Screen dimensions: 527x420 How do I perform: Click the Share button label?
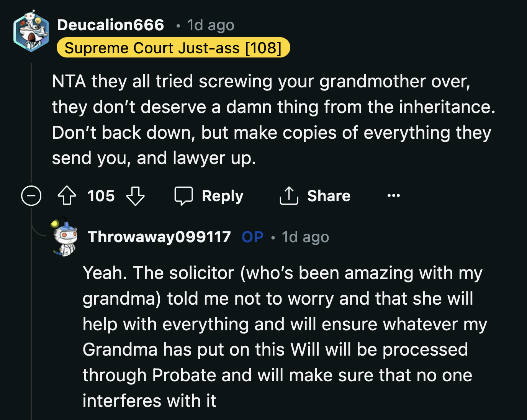pyautogui.click(x=328, y=195)
